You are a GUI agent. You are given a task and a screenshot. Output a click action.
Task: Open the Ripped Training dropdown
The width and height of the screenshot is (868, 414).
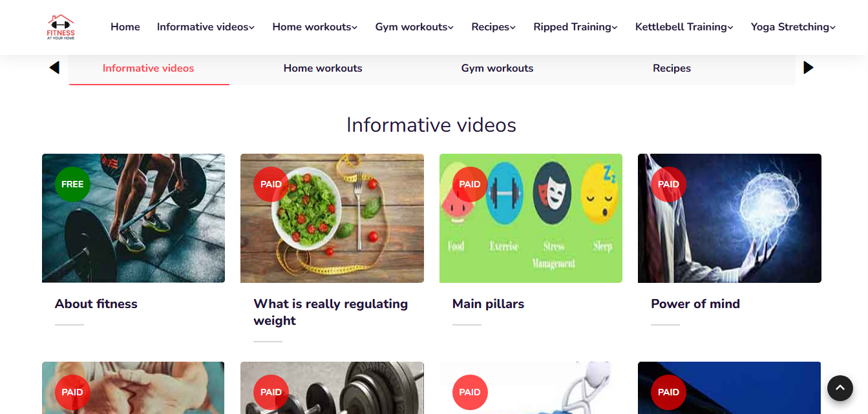coord(575,27)
